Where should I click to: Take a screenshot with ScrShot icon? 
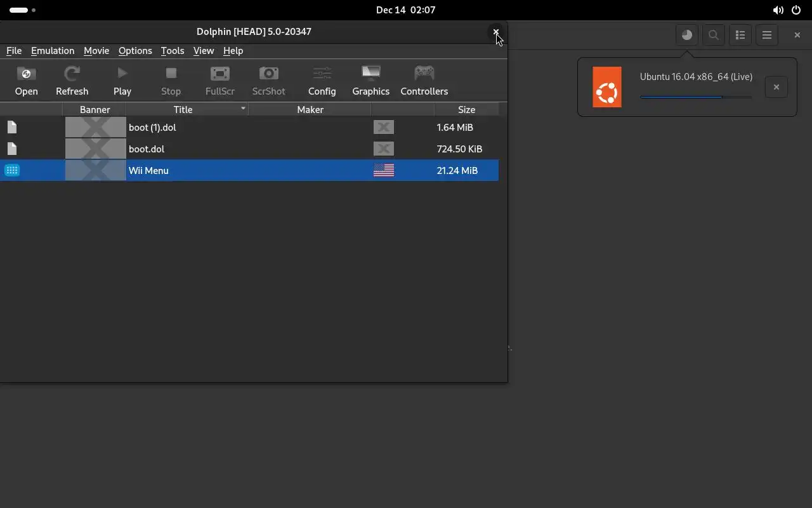268,81
